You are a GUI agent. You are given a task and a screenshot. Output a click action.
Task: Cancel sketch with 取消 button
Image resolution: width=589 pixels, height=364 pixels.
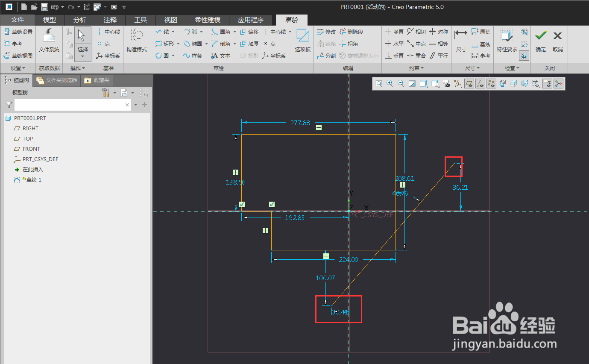tap(558, 41)
